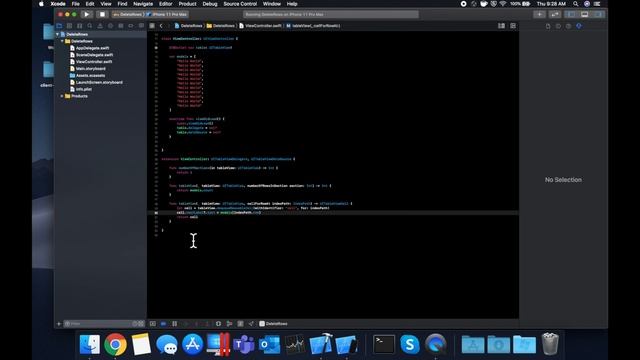Open LaunchScreen.storyboard in navigator
This screenshot has height=360, width=640.
[99, 82]
